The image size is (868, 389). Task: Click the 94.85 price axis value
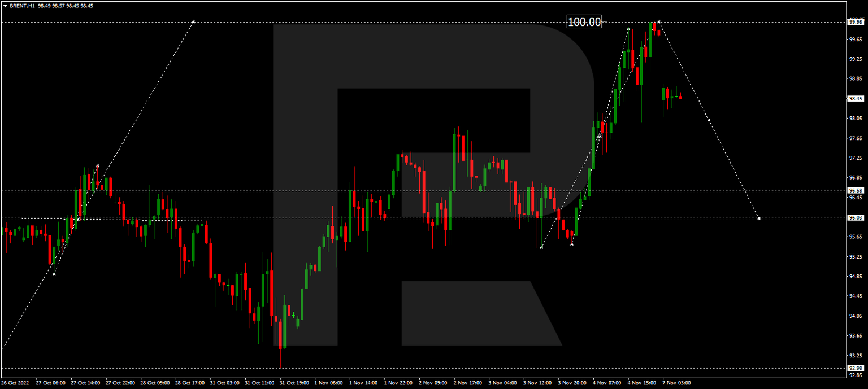(x=856, y=276)
